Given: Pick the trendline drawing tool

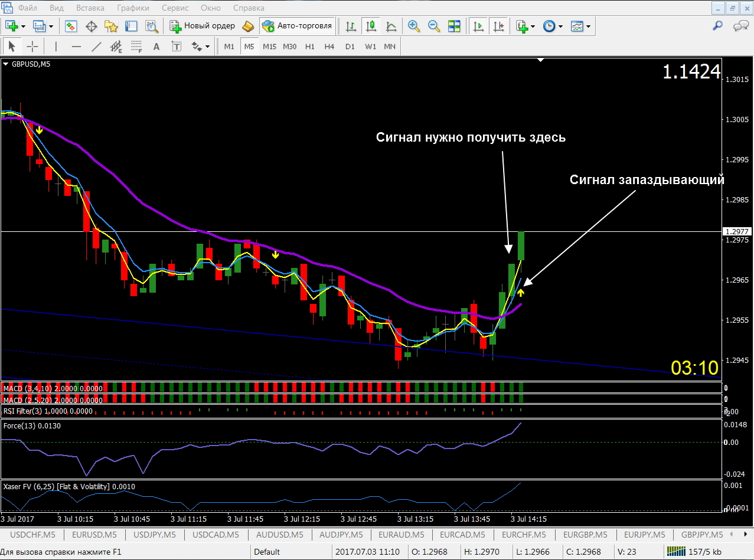Looking at the screenshot, I should click(x=96, y=47).
